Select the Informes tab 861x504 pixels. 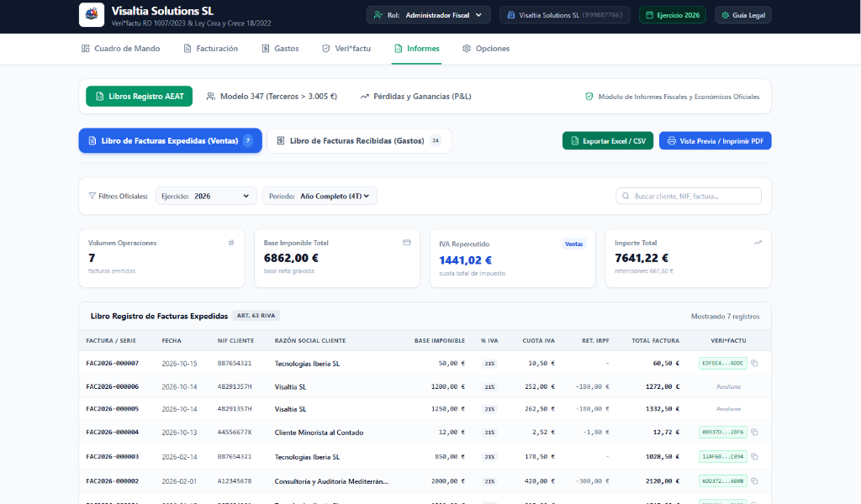point(417,48)
